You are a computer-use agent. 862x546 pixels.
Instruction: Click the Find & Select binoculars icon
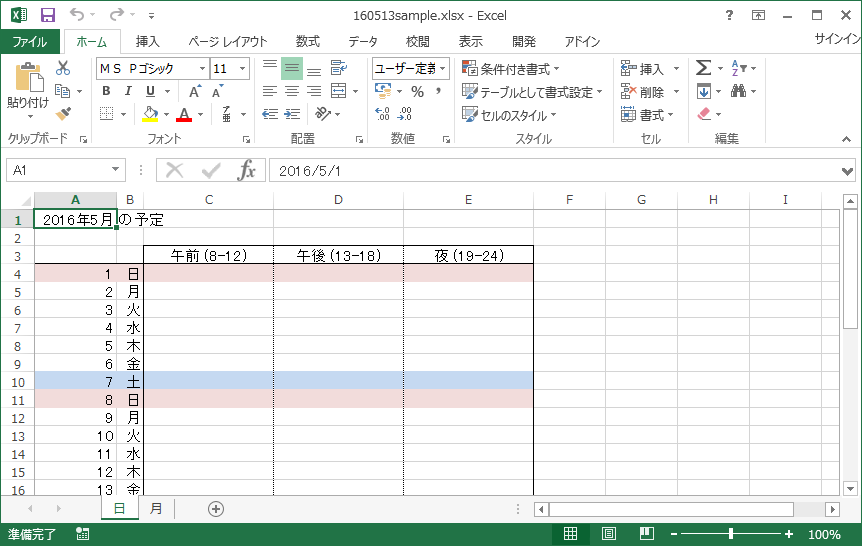(739, 91)
